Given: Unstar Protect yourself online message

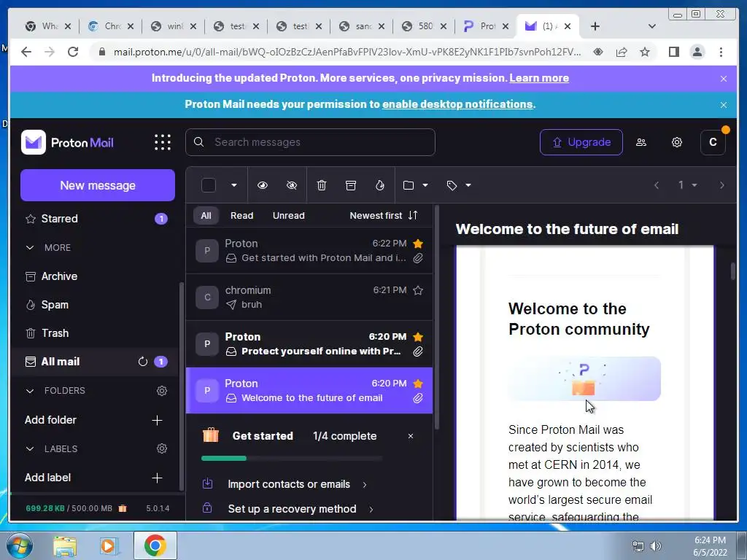Looking at the screenshot, I should (418, 337).
